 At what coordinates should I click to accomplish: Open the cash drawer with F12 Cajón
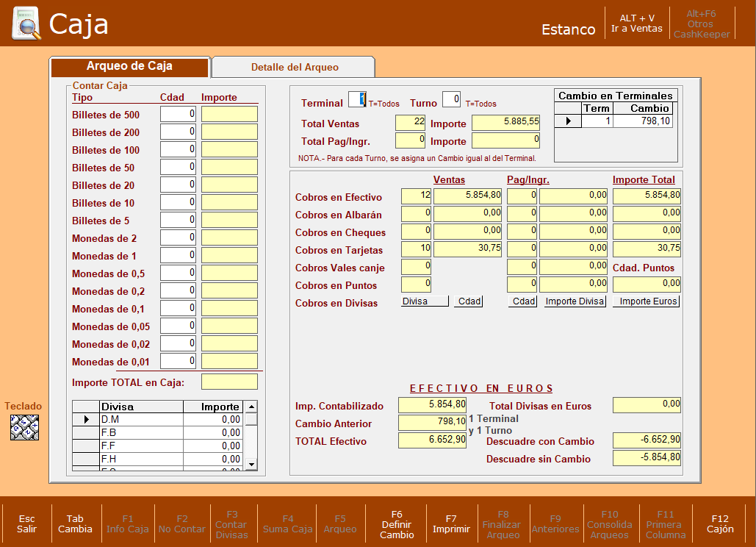point(720,524)
